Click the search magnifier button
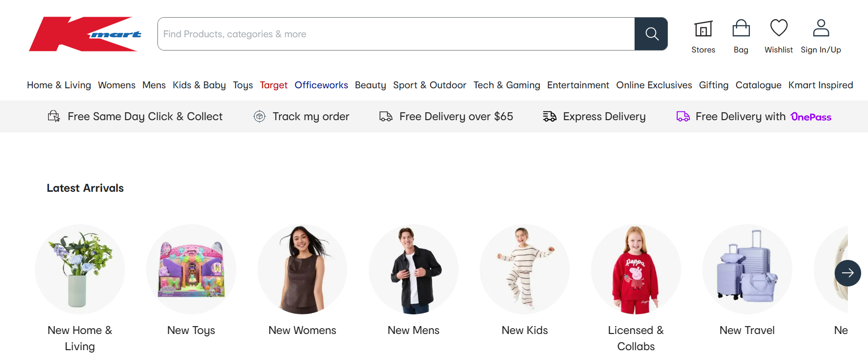The height and width of the screenshot is (359, 868). point(651,34)
